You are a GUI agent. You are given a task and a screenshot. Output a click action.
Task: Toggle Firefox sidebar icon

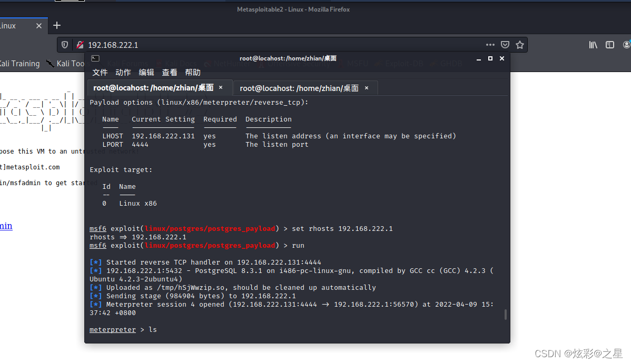(610, 45)
